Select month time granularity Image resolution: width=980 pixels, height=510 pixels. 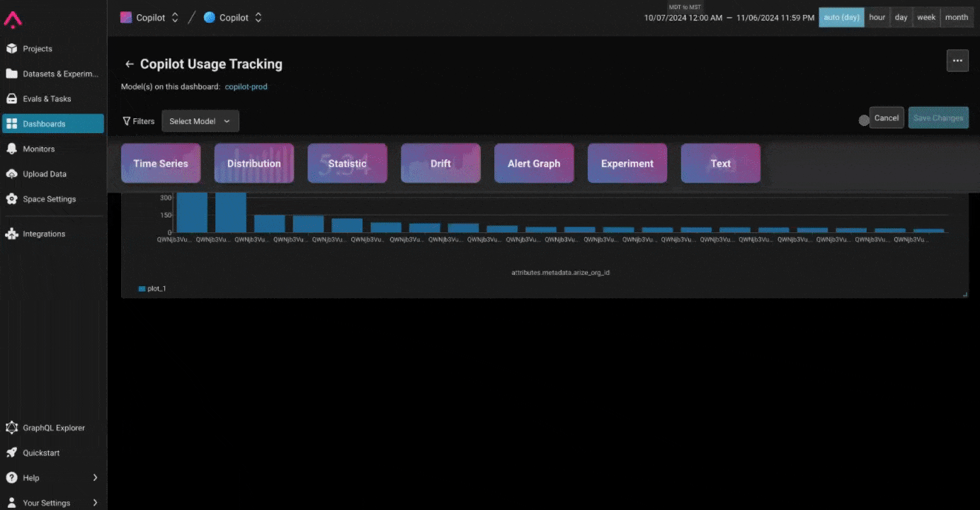click(x=957, y=18)
